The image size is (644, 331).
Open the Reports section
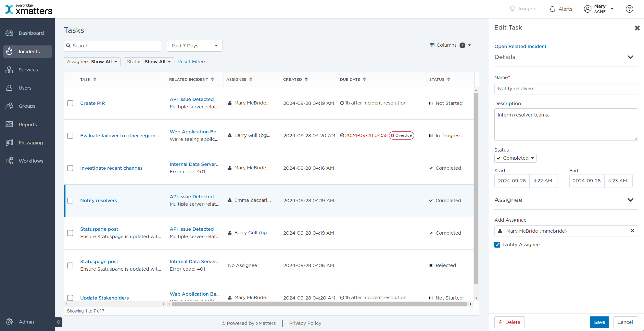pos(27,124)
